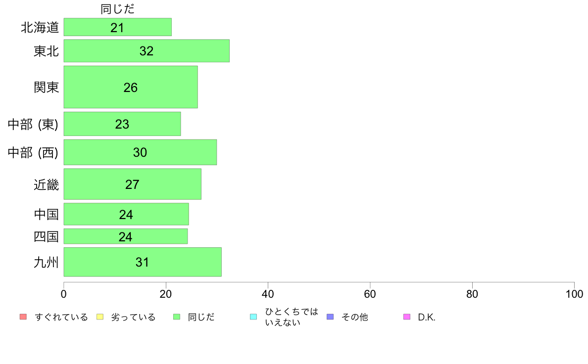The image size is (588, 364).
Task: Select the 北海道 bar showing 21
Action: (117, 27)
